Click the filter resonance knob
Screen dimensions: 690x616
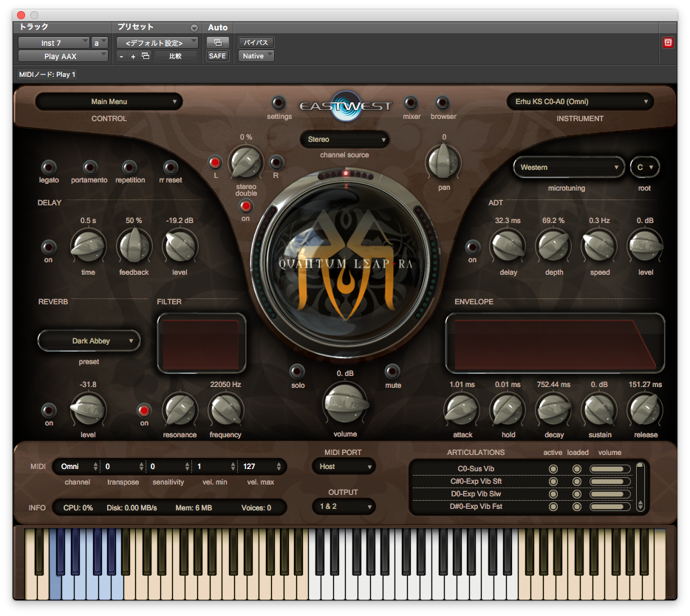pos(180,410)
